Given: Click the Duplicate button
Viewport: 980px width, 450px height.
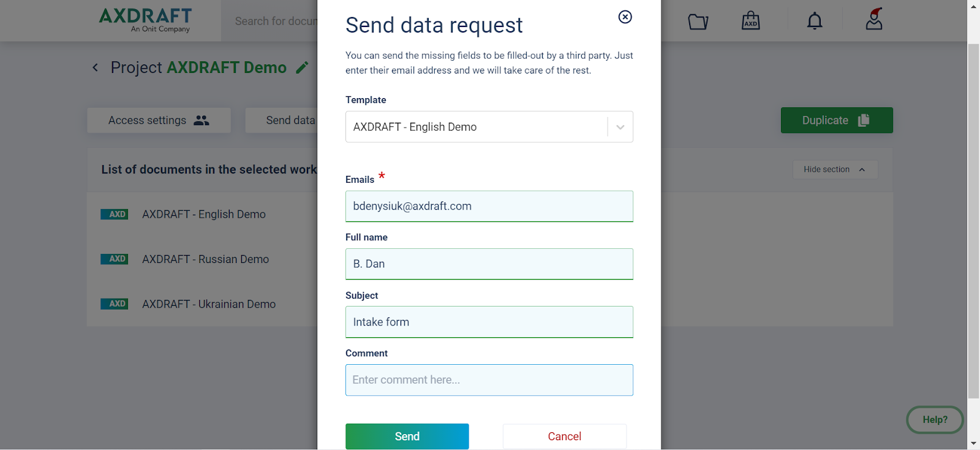Looking at the screenshot, I should (837, 120).
